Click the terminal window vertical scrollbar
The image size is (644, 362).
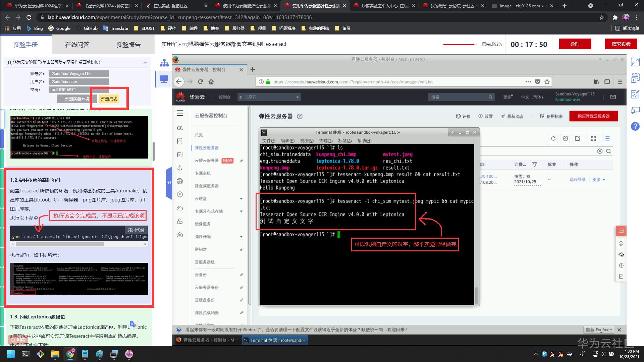click(x=477, y=295)
